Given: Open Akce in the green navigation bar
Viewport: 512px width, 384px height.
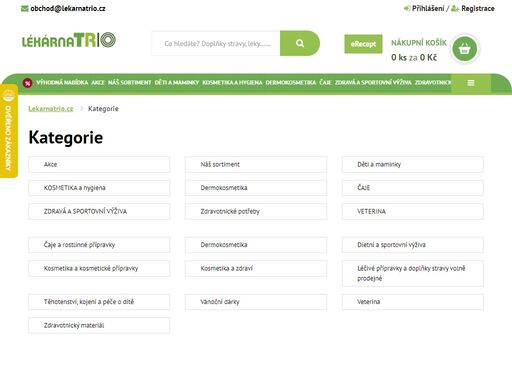Looking at the screenshot, I should (x=98, y=82).
